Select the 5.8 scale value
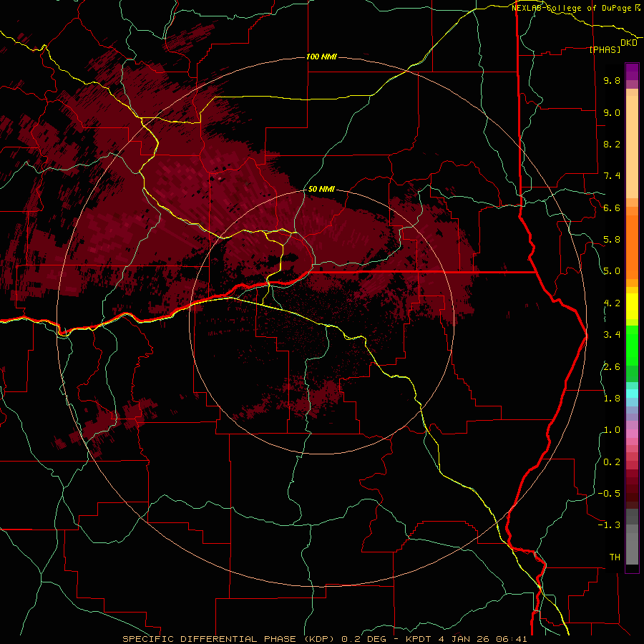644x644 pixels. [612, 240]
